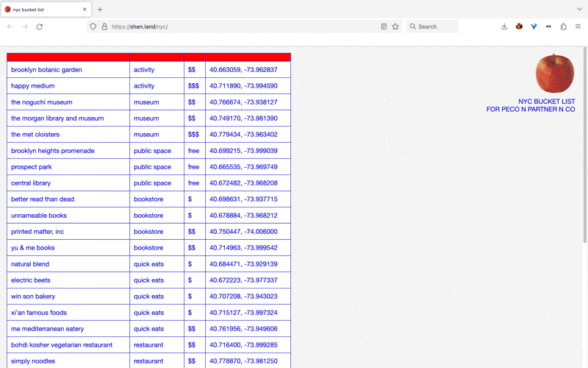Click the red apple image
Screen dimensions: 588x368
(x=555, y=73)
